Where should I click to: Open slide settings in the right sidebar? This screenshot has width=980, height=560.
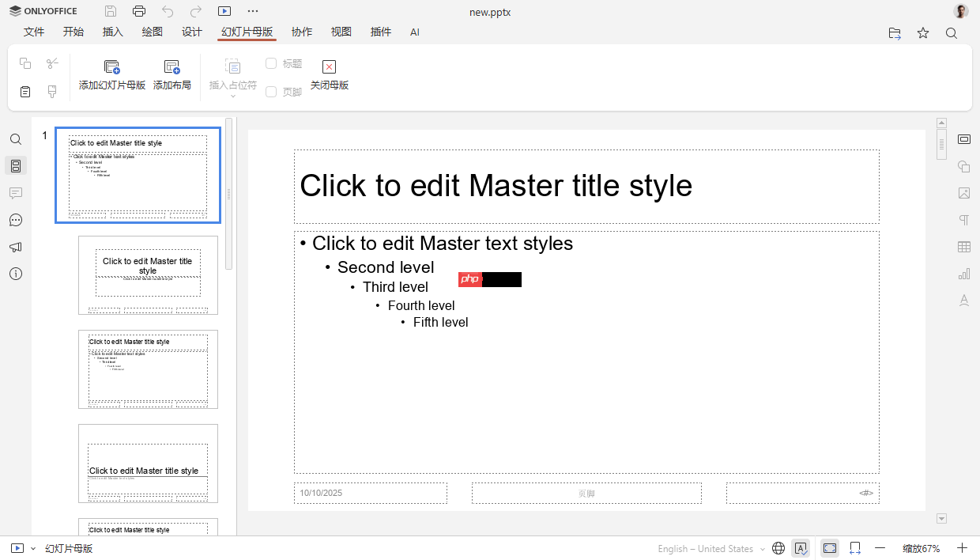pyautogui.click(x=964, y=139)
